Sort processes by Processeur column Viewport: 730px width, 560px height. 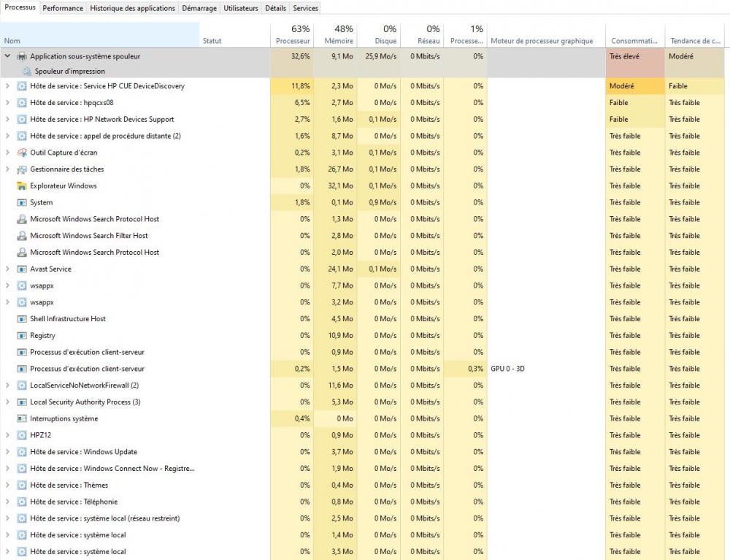click(x=292, y=35)
